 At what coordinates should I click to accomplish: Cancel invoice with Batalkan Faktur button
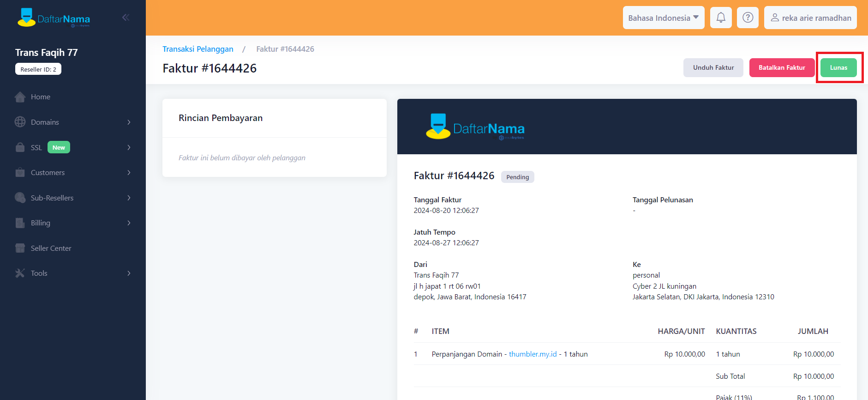[782, 67]
